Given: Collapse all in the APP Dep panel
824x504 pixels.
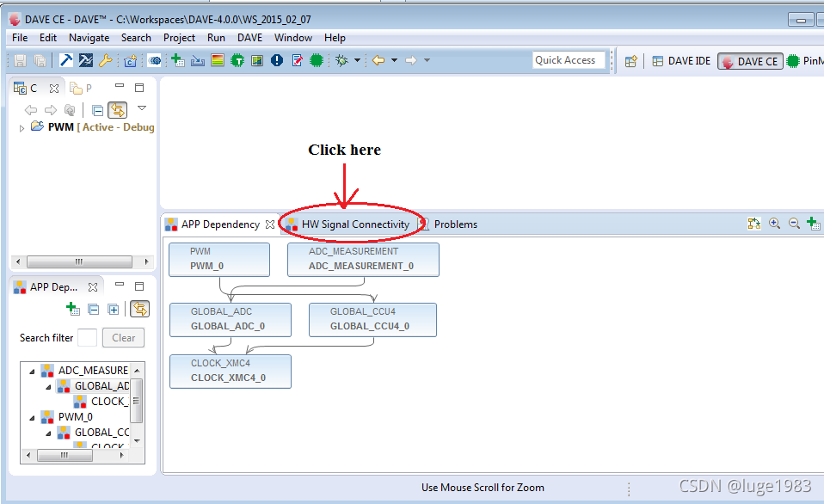Looking at the screenshot, I should coord(94,310).
